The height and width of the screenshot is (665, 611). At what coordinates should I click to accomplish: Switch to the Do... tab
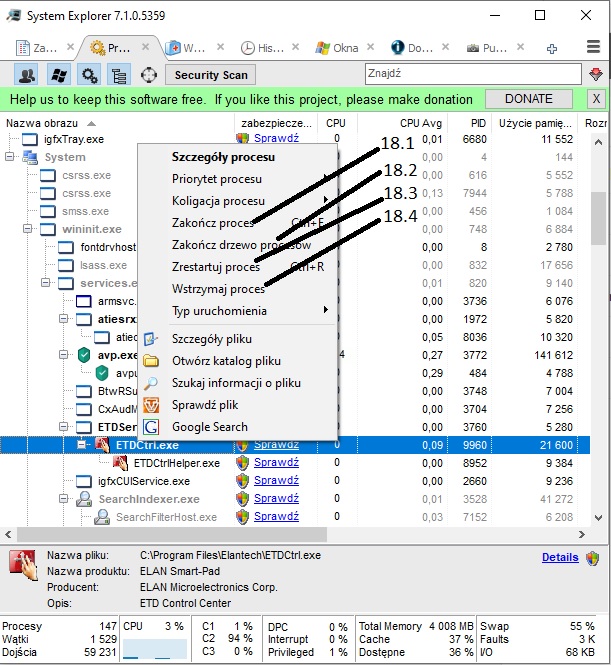coord(420,48)
